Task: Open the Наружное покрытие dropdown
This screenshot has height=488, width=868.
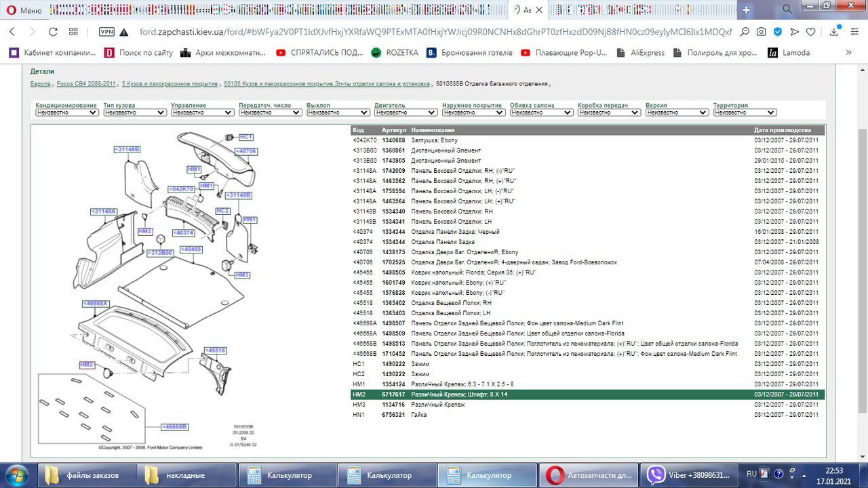Action: (x=473, y=113)
